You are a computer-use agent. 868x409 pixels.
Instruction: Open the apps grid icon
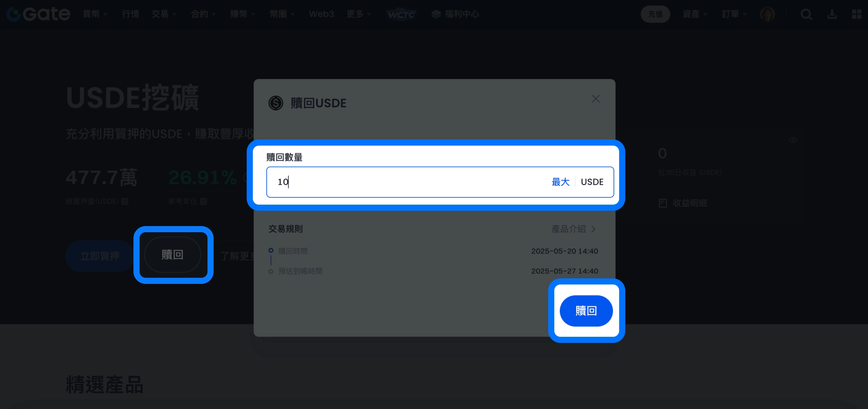pyautogui.click(x=857, y=14)
